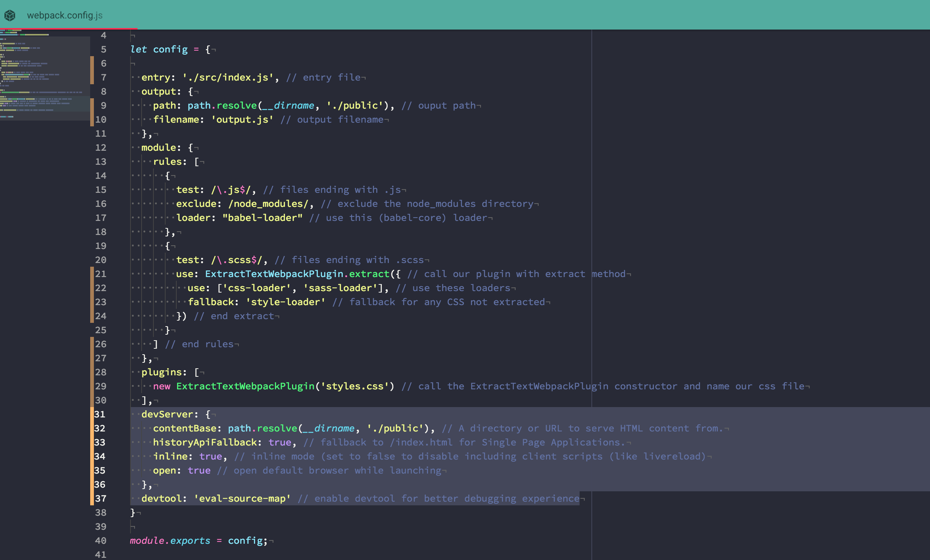Click ExtractTextWebpackPlugin.extract call on line 21

point(297,274)
